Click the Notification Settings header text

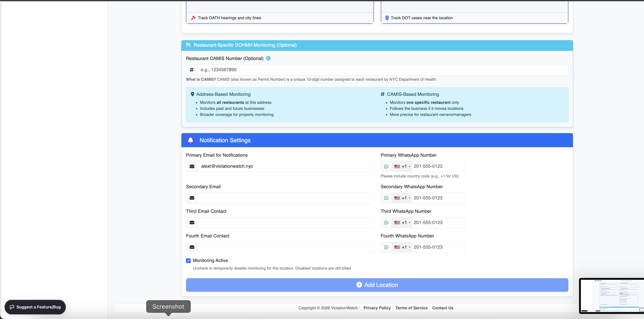pyautogui.click(x=225, y=140)
